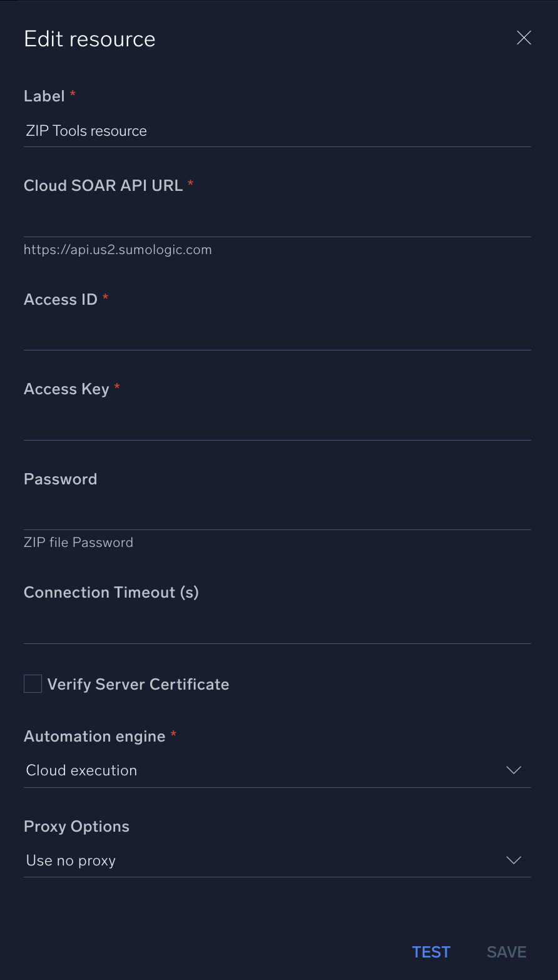
Task: Expand the Cloud execution dropdown
Action: (277, 770)
